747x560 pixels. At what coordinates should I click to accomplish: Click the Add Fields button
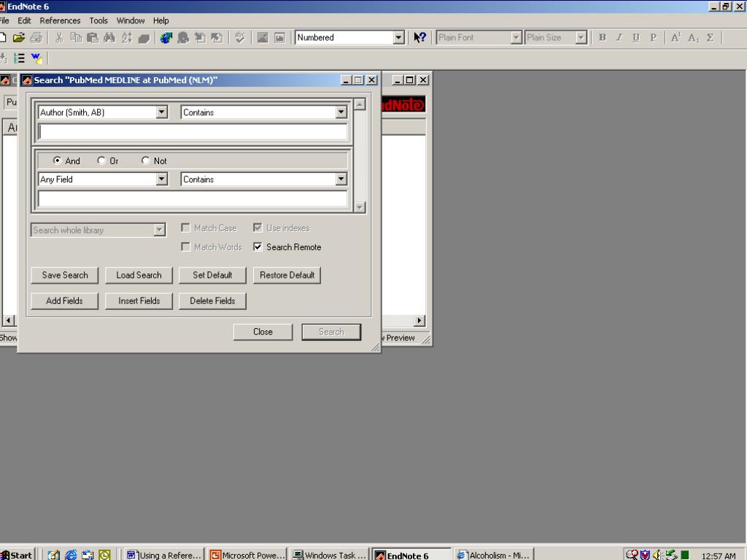click(x=65, y=301)
